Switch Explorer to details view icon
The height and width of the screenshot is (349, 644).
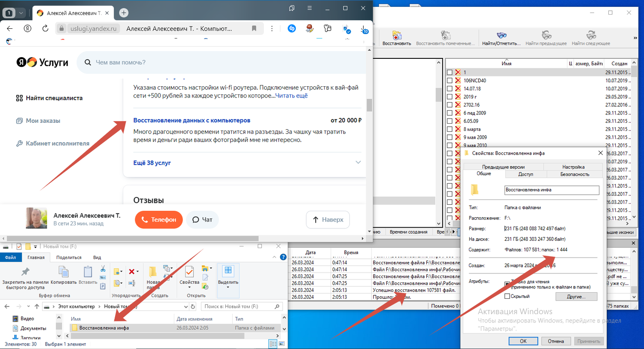pyautogui.click(x=273, y=343)
